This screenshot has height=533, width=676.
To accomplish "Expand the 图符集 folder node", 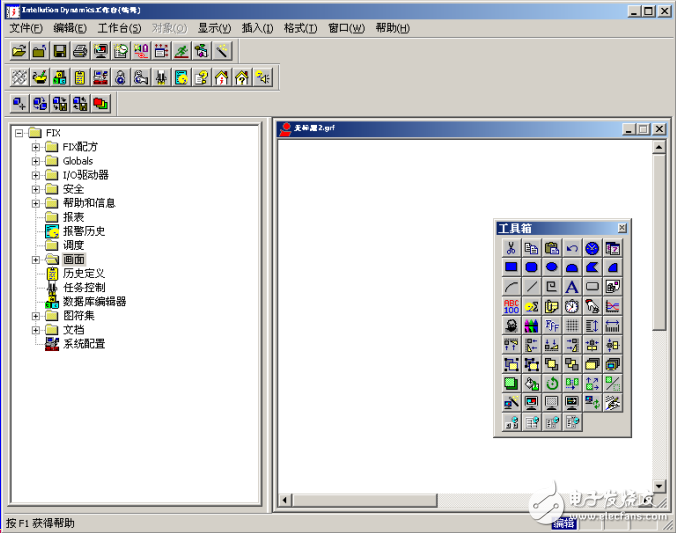I will coord(36,315).
